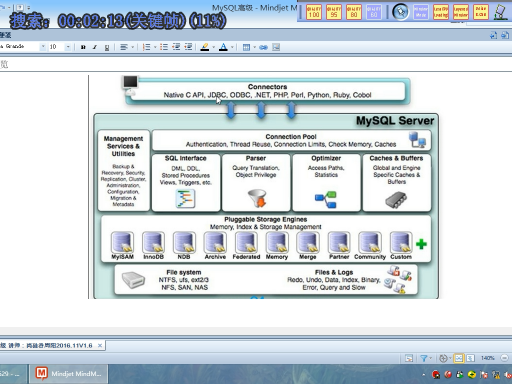Click the 140% zoom level value
Image resolution: width=512 pixels, height=384 pixels.
click(x=488, y=358)
